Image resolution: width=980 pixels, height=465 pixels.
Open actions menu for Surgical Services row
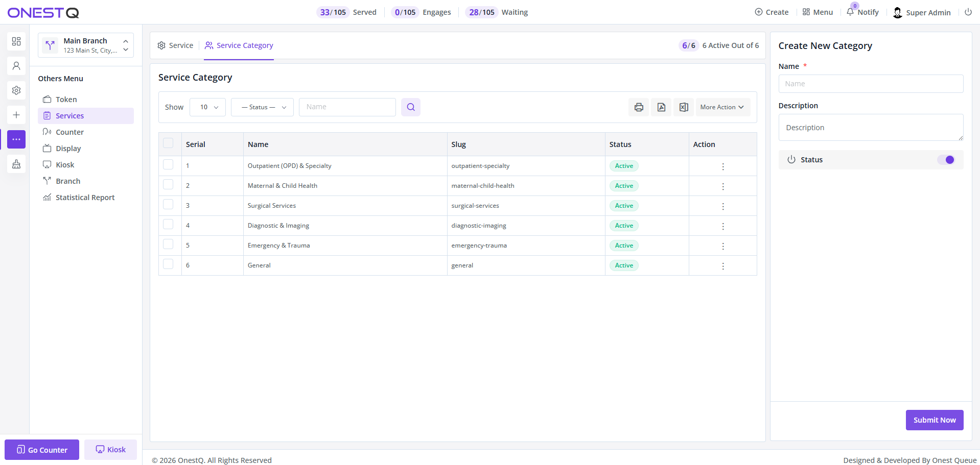[723, 206]
